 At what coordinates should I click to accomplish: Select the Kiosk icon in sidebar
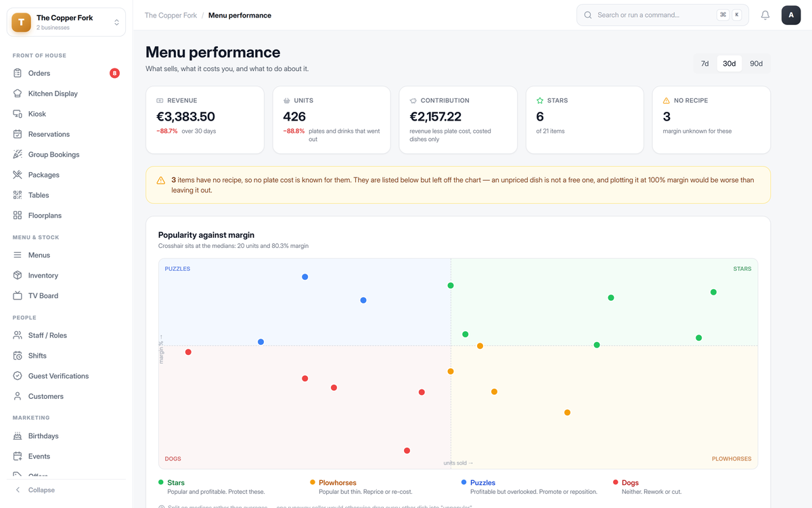click(18, 114)
